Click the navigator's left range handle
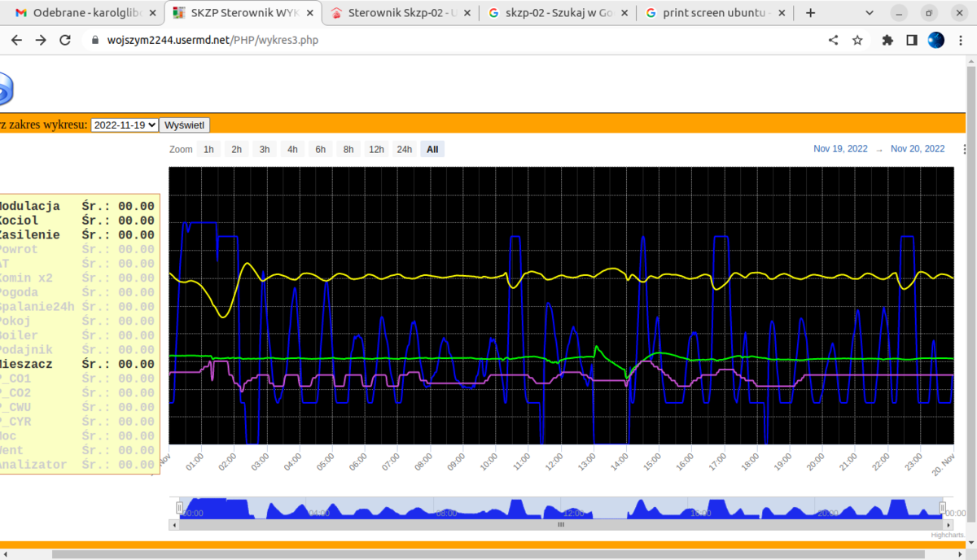Screen dimensions: 977x560 180,508
